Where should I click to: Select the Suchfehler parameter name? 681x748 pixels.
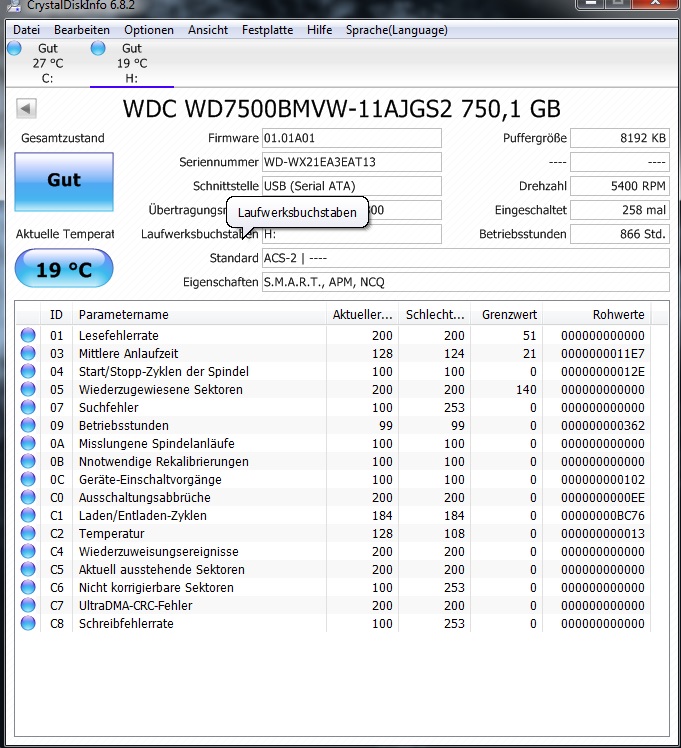pyautogui.click(x=109, y=407)
